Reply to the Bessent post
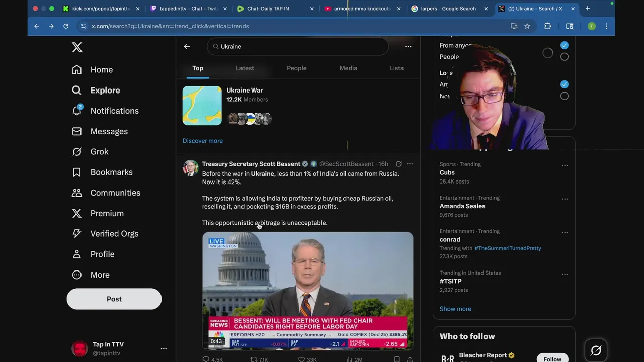 pos(212,359)
